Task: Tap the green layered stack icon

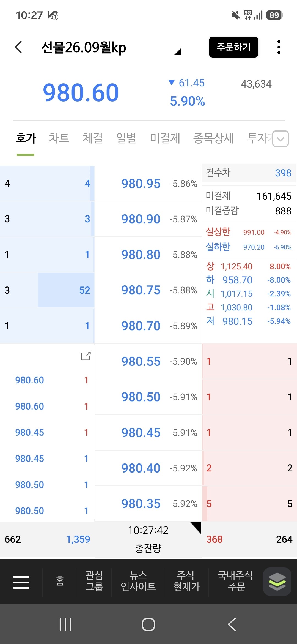Action: (x=277, y=582)
